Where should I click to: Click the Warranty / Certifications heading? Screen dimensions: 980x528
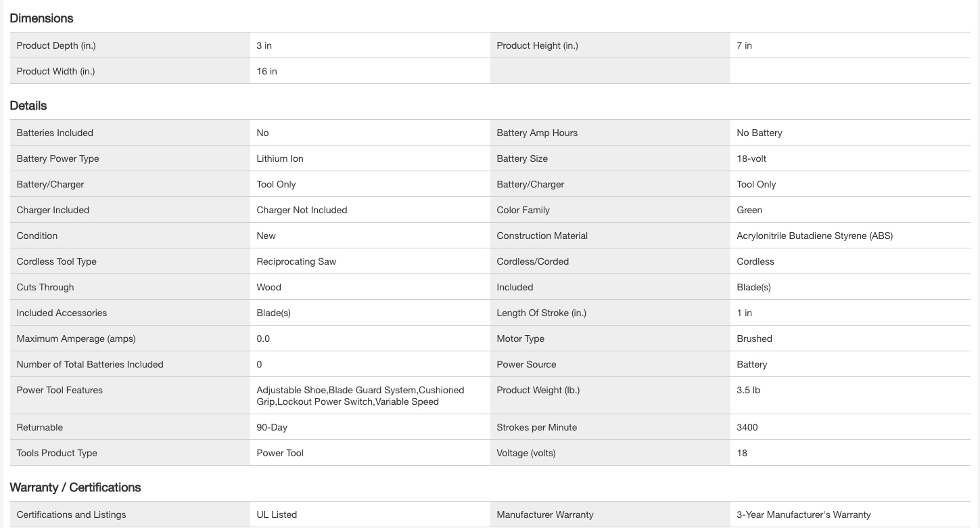coord(75,487)
